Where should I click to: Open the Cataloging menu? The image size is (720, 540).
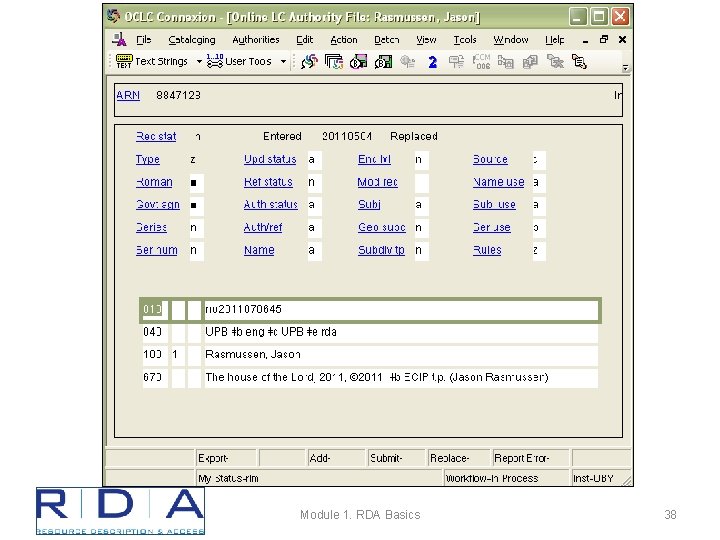point(192,40)
